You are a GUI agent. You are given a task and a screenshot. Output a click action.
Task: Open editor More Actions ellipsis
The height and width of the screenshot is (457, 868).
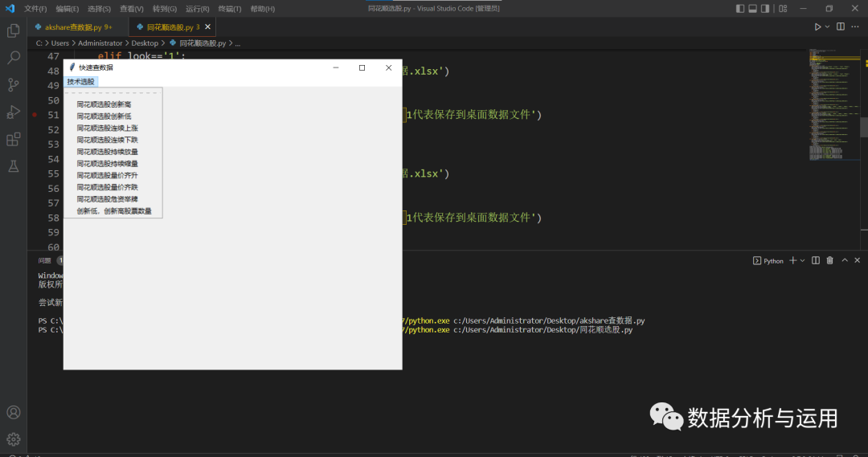click(855, 27)
